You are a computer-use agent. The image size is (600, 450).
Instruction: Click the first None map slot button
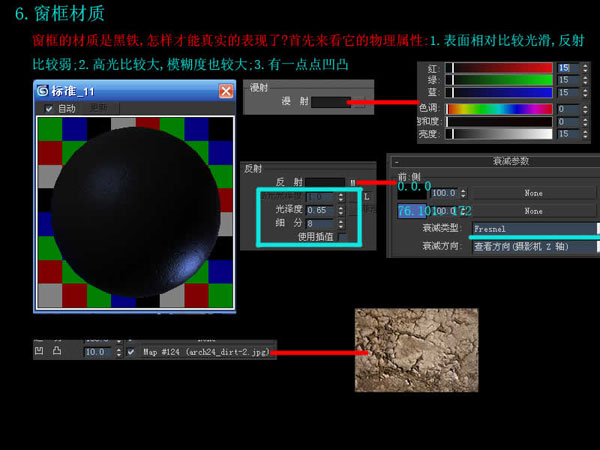[x=532, y=193]
